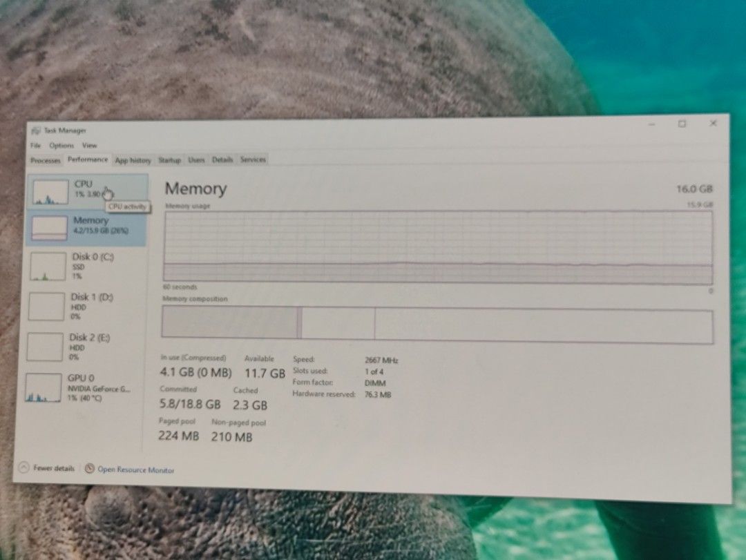Open Disk 1 (D:) HDD performance
This screenshot has width=746, height=560.
pyautogui.click(x=85, y=307)
